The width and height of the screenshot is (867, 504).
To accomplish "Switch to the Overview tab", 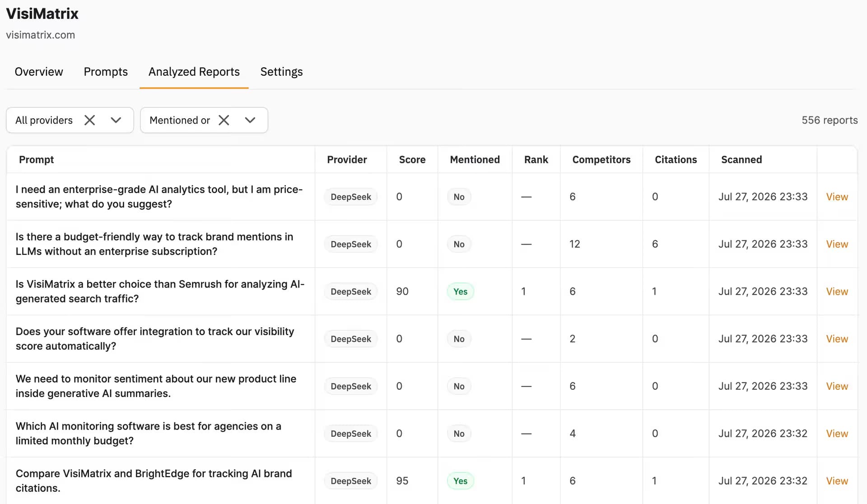I will (39, 72).
